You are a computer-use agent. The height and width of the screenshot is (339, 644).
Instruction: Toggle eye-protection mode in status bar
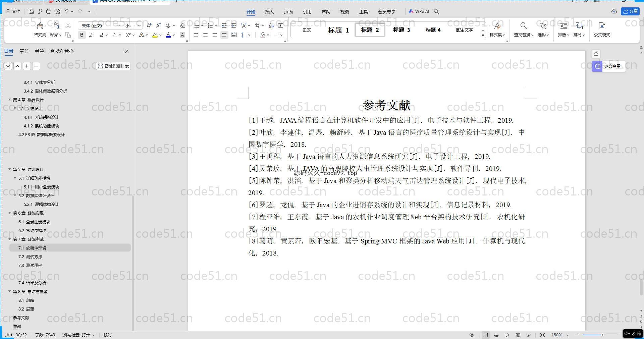tap(472, 335)
